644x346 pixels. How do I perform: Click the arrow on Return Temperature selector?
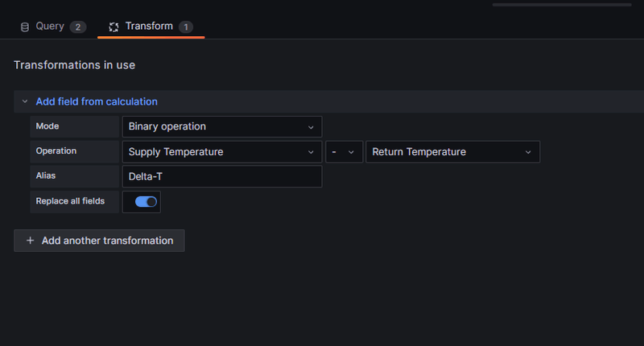528,152
